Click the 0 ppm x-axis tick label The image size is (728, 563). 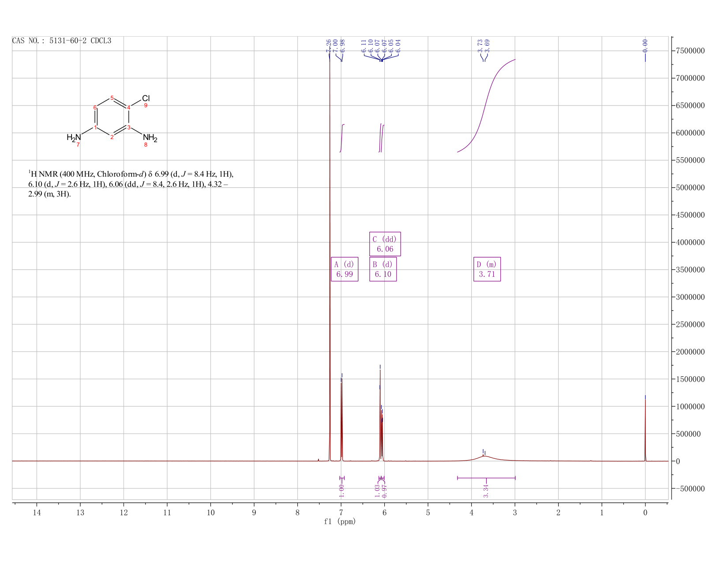click(645, 512)
